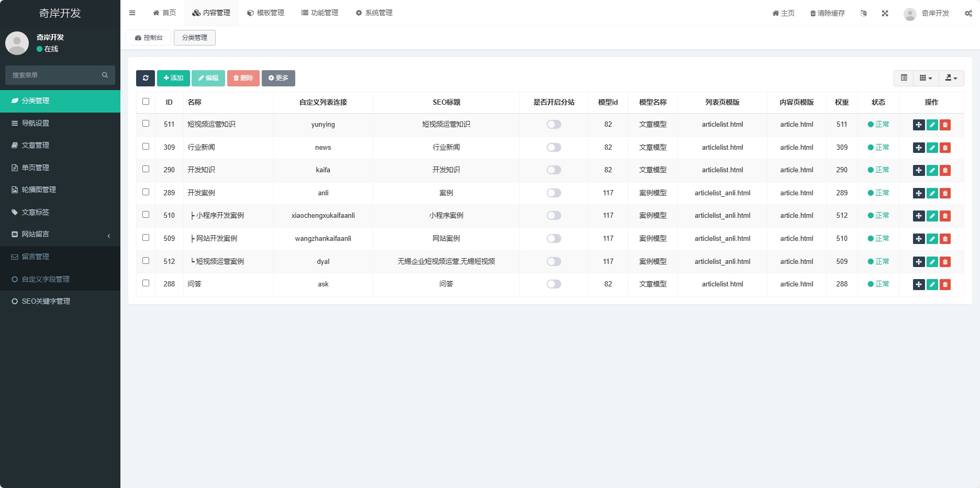The width and height of the screenshot is (980, 488).
Task: Click the green 添加 button
Action: tap(173, 78)
